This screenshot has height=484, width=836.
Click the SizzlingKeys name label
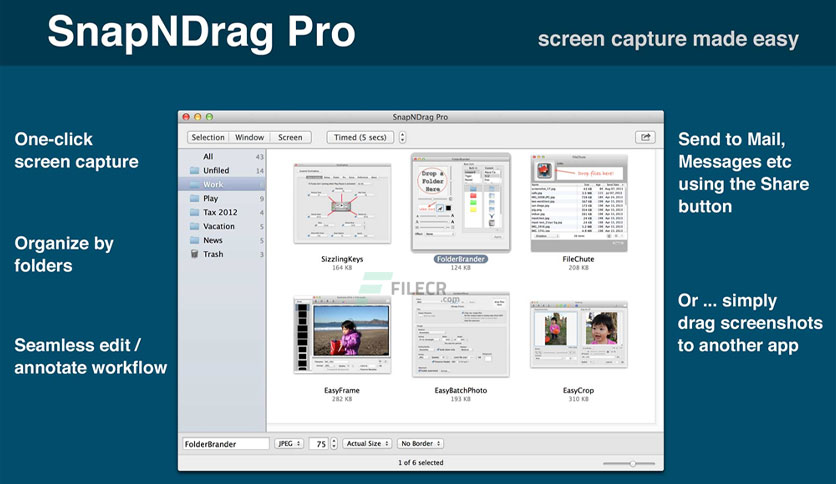point(342,259)
